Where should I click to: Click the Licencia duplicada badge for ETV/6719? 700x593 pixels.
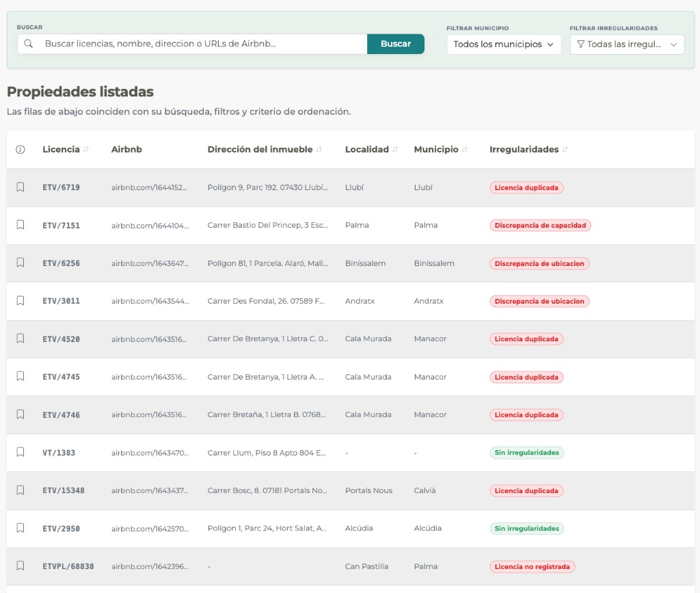point(526,187)
